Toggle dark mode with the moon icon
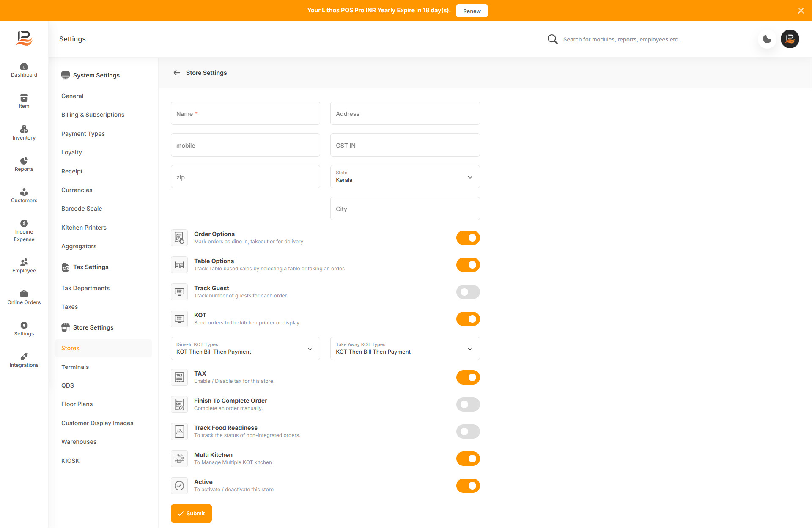 (x=767, y=39)
